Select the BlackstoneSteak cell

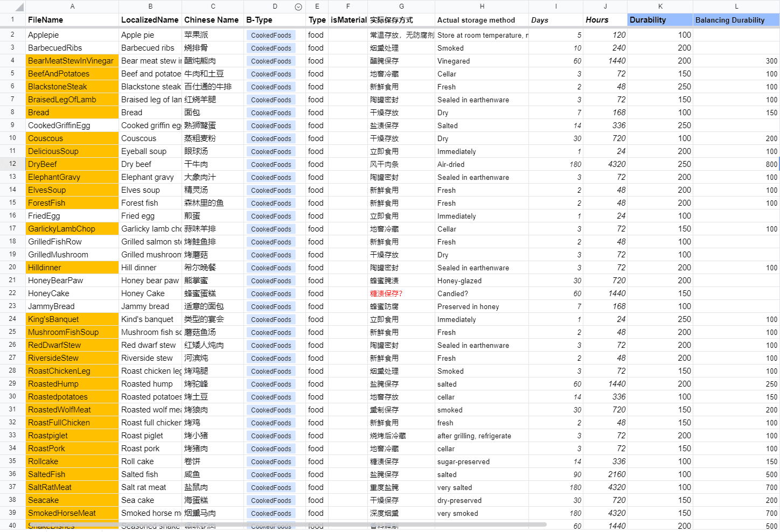(x=72, y=87)
